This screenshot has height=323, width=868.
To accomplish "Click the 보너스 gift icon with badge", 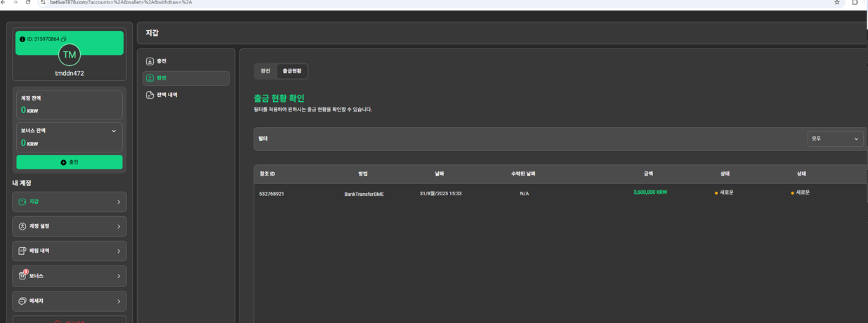I will (x=22, y=275).
